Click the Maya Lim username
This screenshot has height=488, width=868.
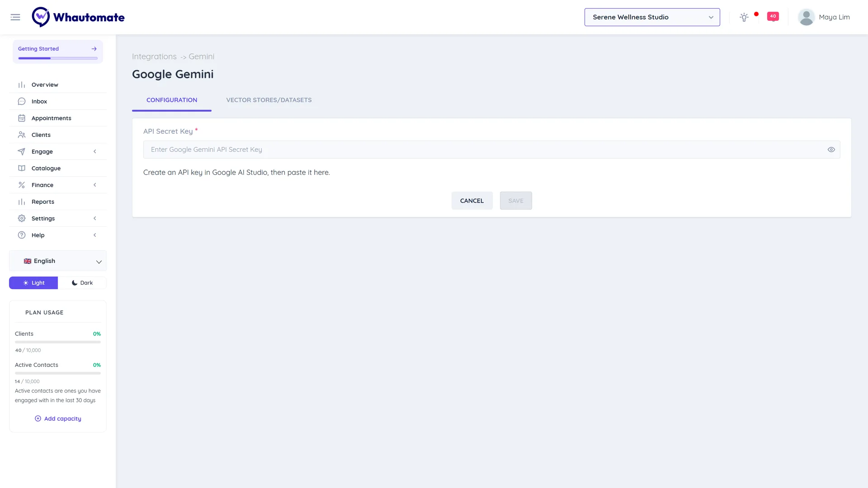pyautogui.click(x=834, y=17)
